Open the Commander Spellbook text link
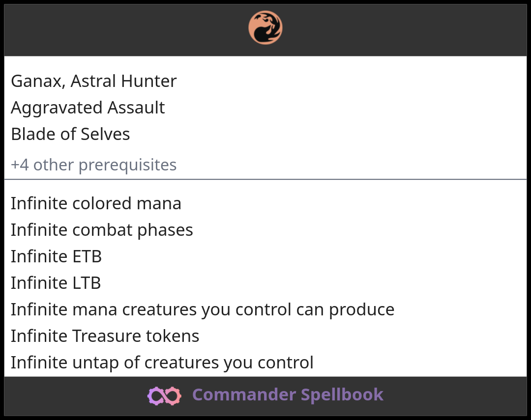The width and height of the screenshot is (531, 420). point(288,395)
